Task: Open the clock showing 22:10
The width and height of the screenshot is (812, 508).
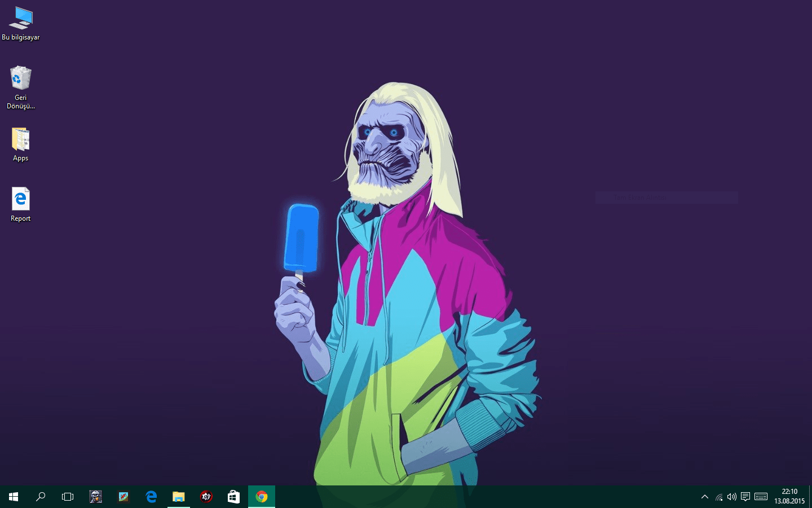Action: 789,497
